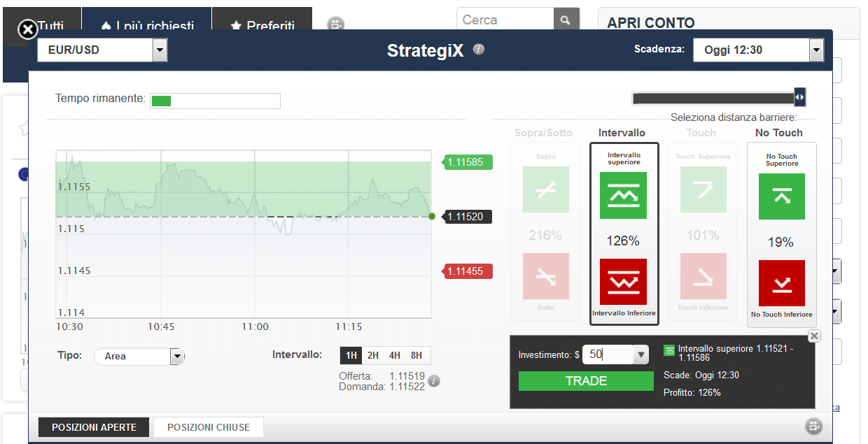
Task: Open the Scadenza expiry dropdown
Action: (x=816, y=50)
